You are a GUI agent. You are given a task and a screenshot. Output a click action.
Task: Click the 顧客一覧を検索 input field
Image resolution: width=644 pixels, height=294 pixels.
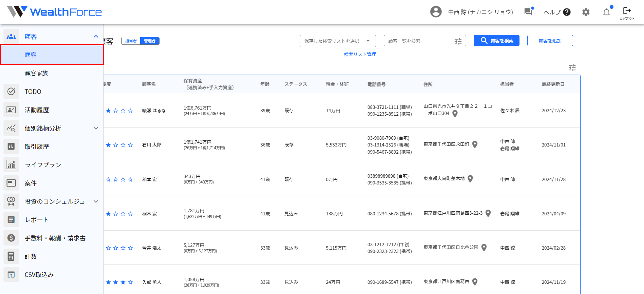[x=419, y=41]
